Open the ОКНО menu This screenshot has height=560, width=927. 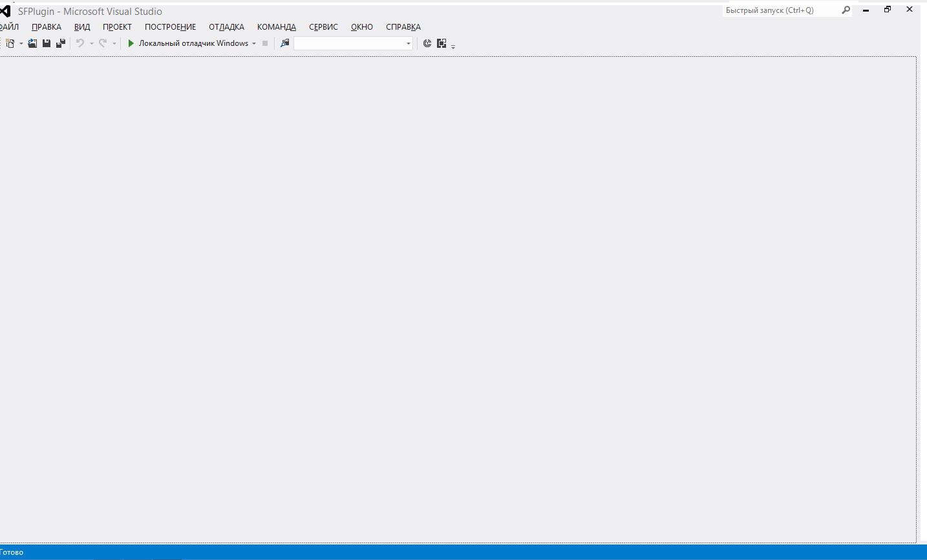click(362, 27)
